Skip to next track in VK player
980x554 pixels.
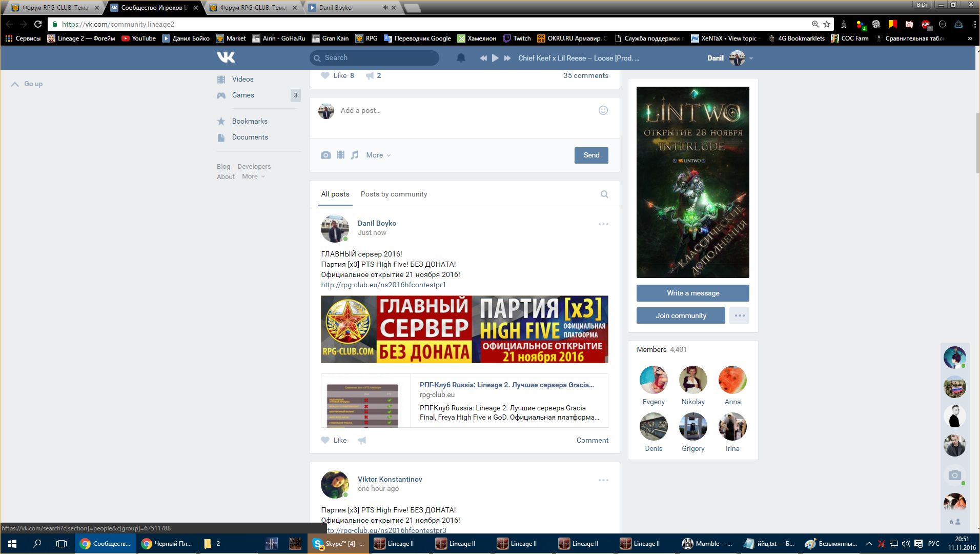[x=507, y=58]
